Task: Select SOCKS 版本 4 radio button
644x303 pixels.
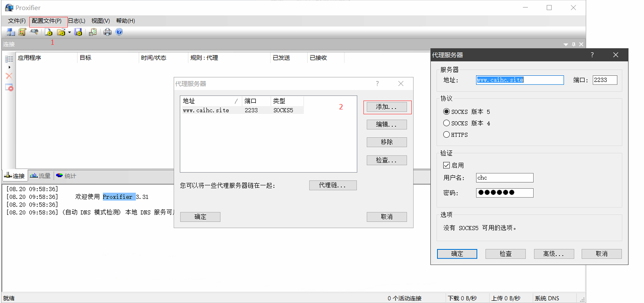Action: pyautogui.click(x=467, y=124)
